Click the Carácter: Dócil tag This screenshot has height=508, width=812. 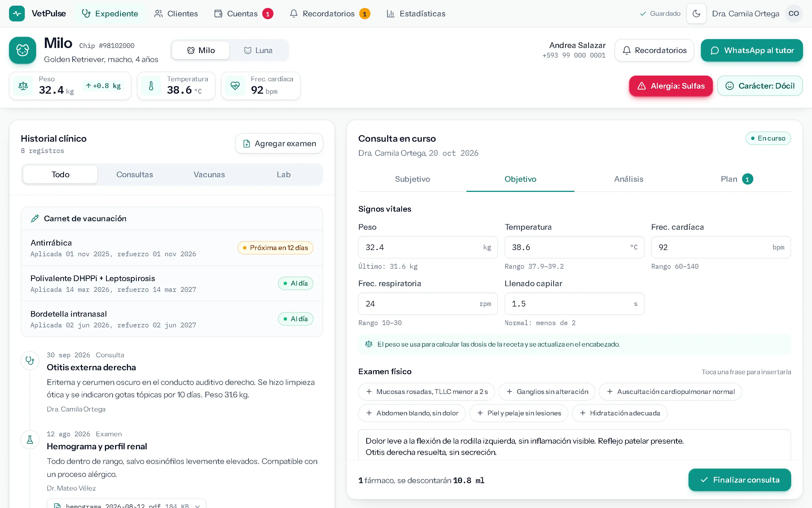pos(760,86)
